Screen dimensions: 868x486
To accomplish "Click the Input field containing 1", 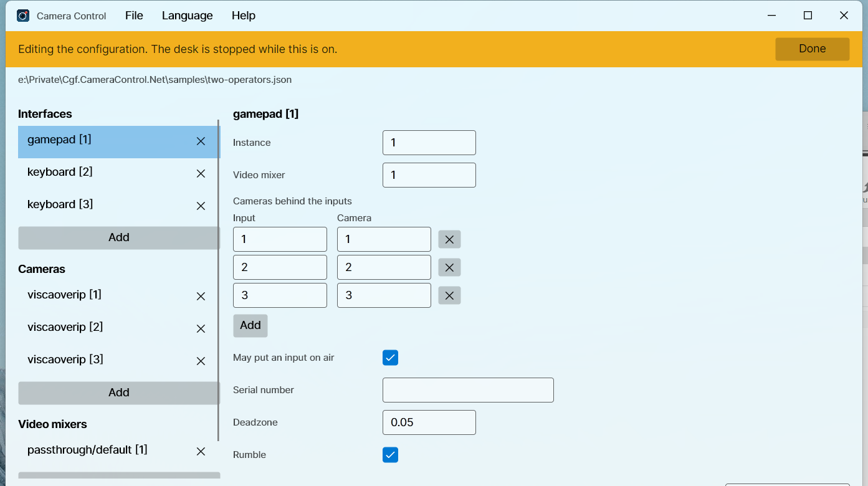I will pos(280,239).
